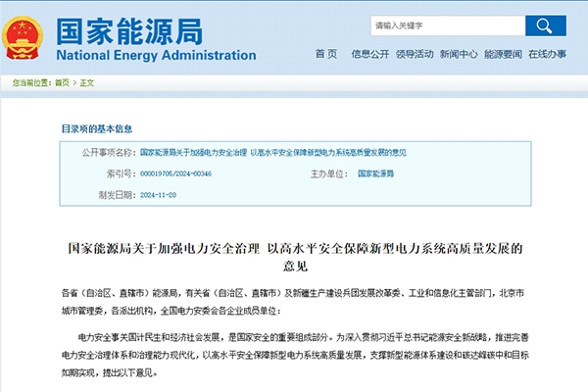Click the 公开事项名称 value text
The height and width of the screenshot is (392, 588).
click(273, 152)
